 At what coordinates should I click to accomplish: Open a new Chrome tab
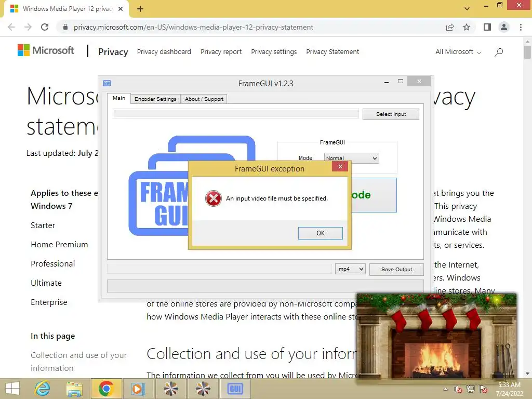tap(140, 9)
